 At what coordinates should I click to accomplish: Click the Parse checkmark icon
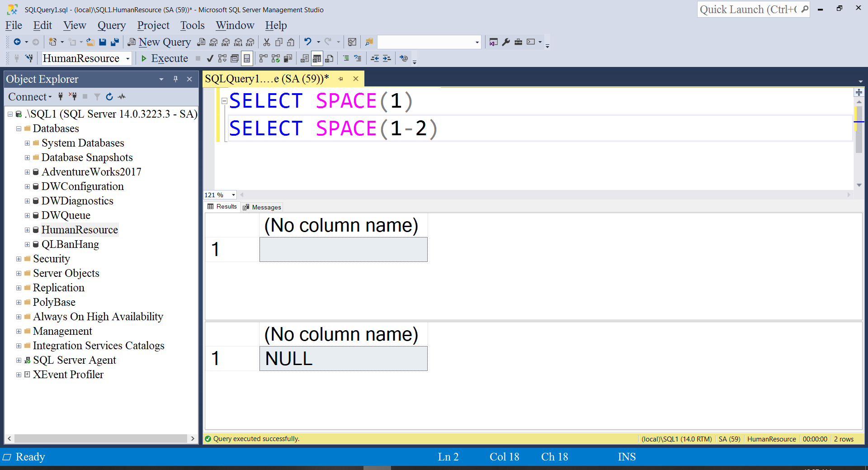[210, 58]
